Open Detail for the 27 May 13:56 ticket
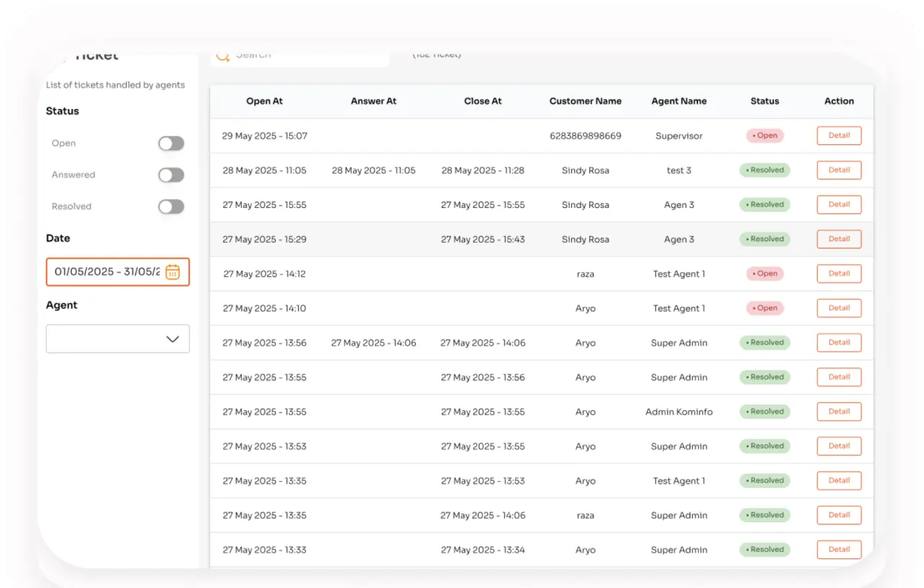 tap(839, 342)
